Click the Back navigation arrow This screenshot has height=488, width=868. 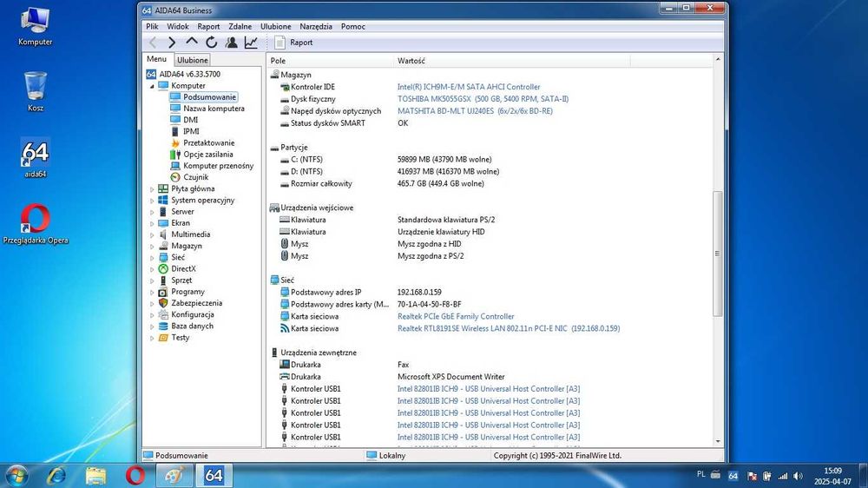tap(154, 42)
